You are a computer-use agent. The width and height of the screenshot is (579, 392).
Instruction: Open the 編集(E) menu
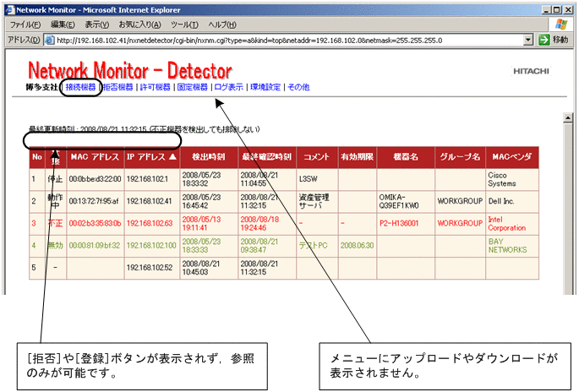(63, 24)
